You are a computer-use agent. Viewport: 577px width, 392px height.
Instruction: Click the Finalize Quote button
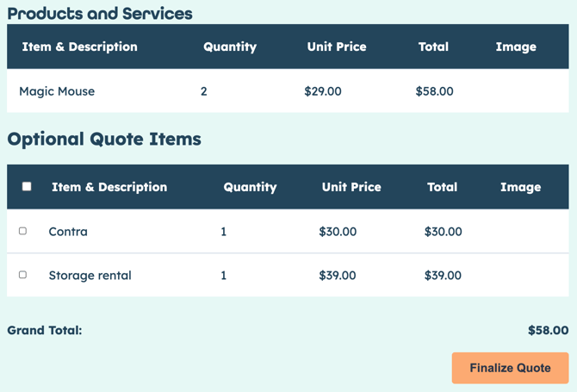pyautogui.click(x=510, y=368)
